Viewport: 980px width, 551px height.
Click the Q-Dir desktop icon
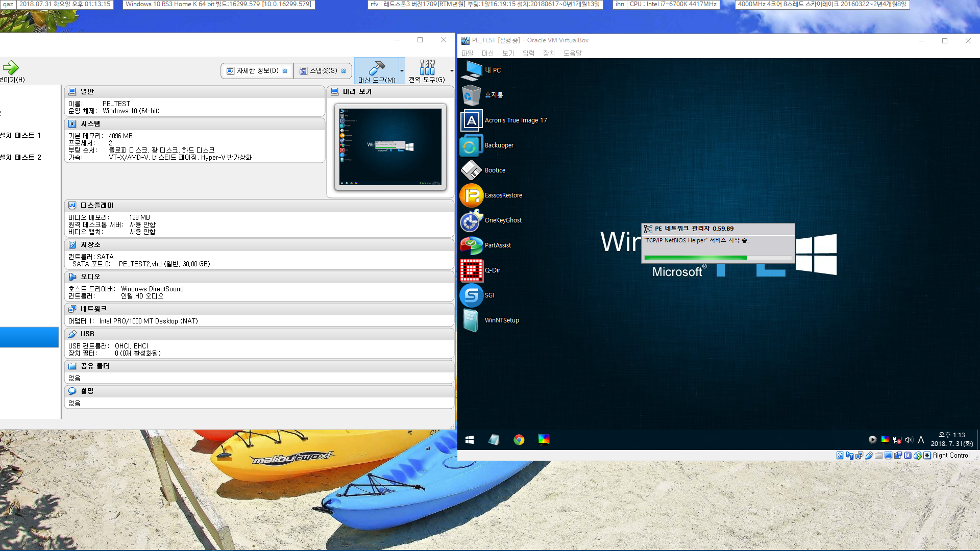[x=472, y=270]
